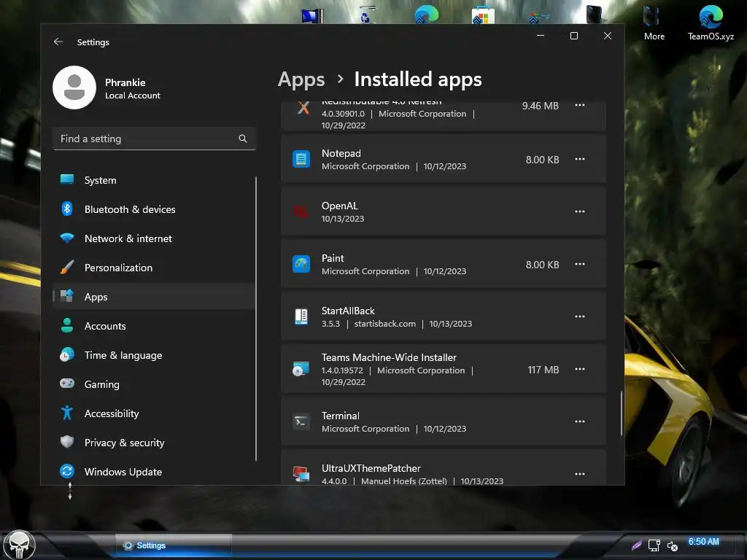The width and height of the screenshot is (747, 560).
Task: Open more options for Teams Machine-Wide Installer
Action: [579, 369]
